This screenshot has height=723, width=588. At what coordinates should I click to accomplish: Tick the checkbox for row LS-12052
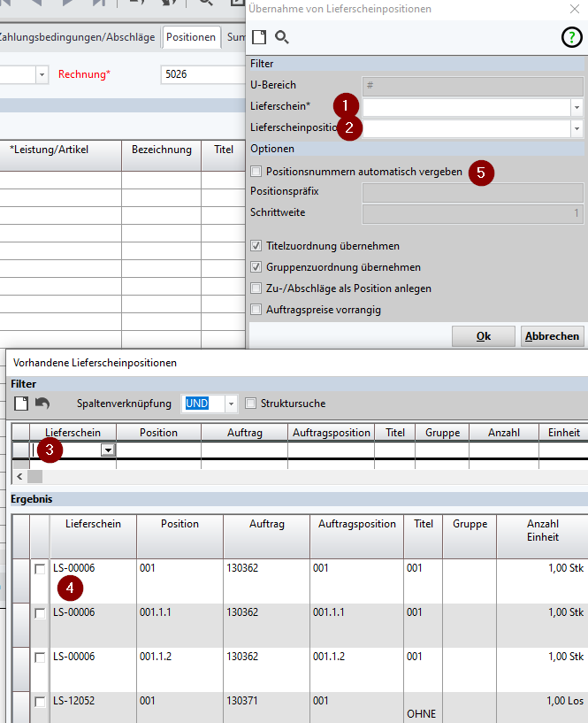click(40, 702)
